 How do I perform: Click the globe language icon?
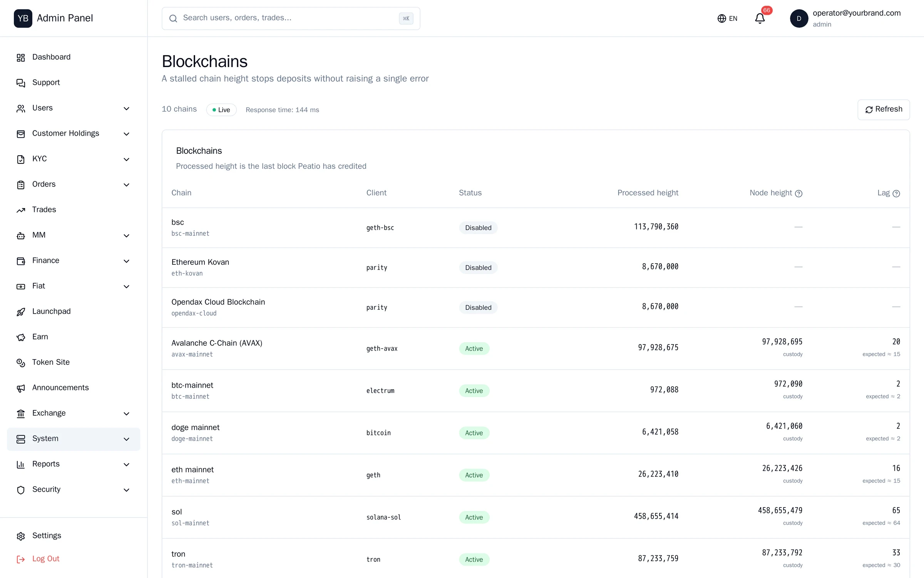point(721,18)
